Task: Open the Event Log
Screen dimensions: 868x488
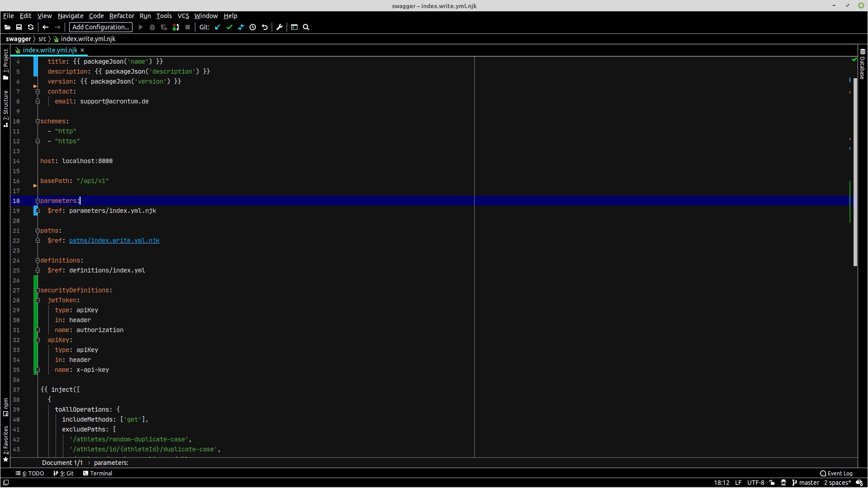Action: click(839, 473)
